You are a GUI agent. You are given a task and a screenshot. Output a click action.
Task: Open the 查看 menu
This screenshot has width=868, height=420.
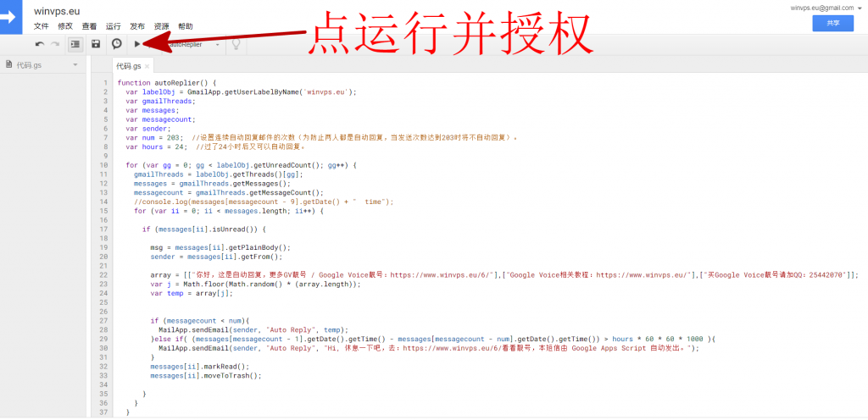click(x=89, y=26)
